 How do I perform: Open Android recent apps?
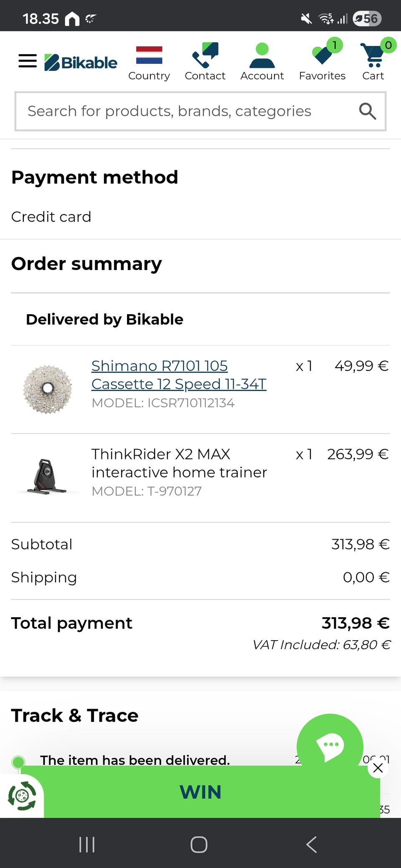[87, 845]
